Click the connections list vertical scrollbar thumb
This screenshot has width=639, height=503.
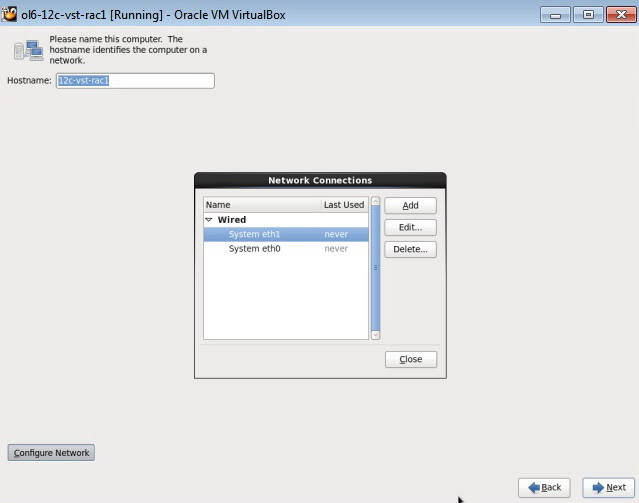(x=375, y=268)
